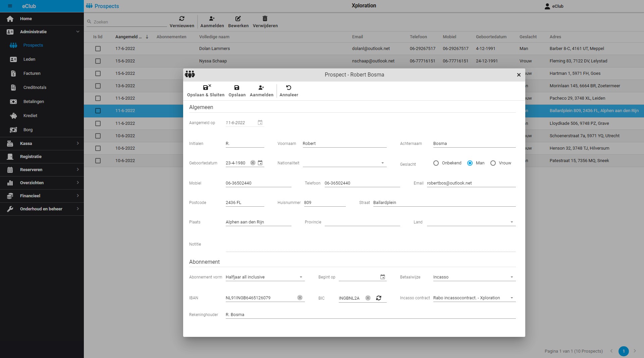Image resolution: width=644 pixels, height=358 pixels.
Task: Select Man gender radio button
Action: (470, 163)
